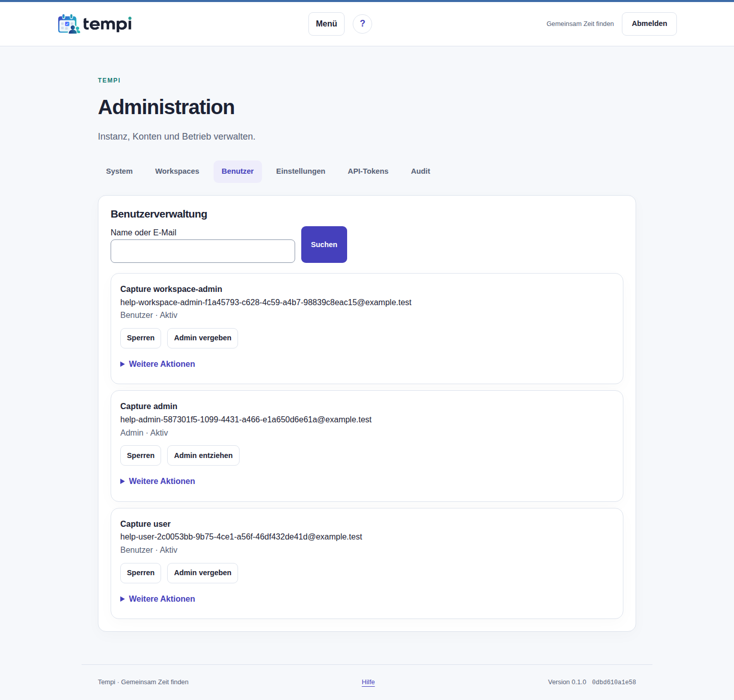Go to the API-Tokens tab
Image resolution: width=734 pixels, height=700 pixels.
point(368,171)
